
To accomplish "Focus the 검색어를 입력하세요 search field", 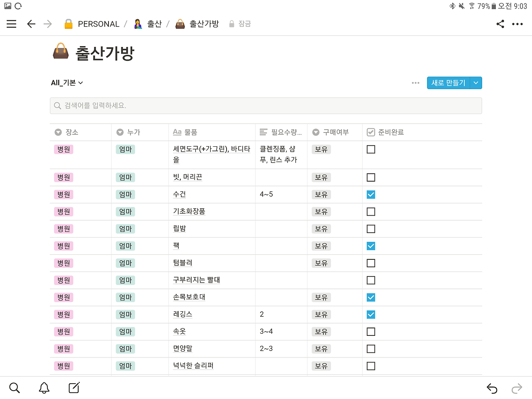I will point(266,106).
